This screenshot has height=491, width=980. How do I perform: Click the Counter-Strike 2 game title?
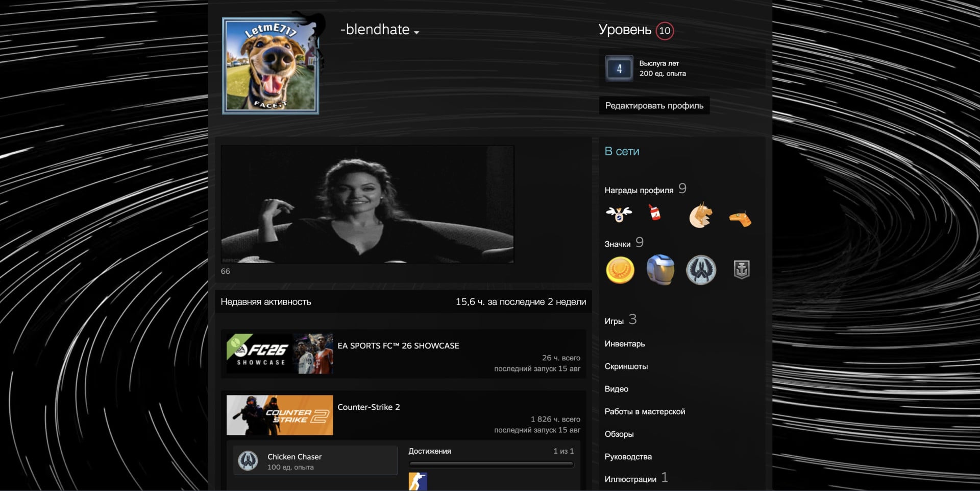tap(369, 407)
